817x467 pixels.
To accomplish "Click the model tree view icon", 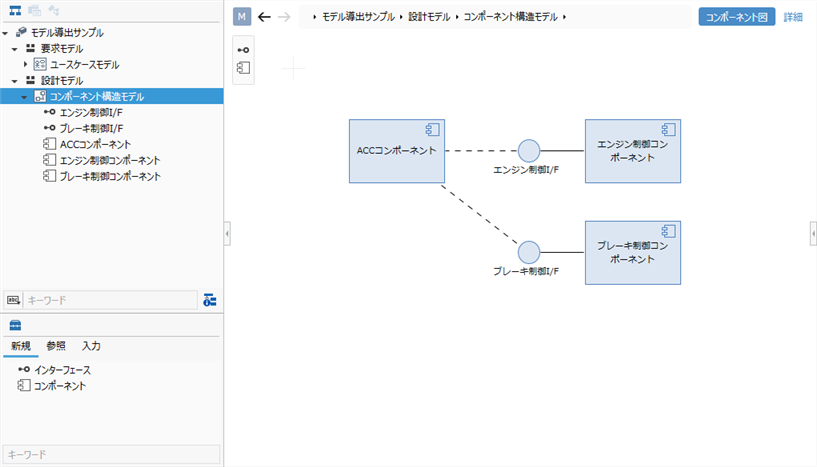I will pos(15,11).
